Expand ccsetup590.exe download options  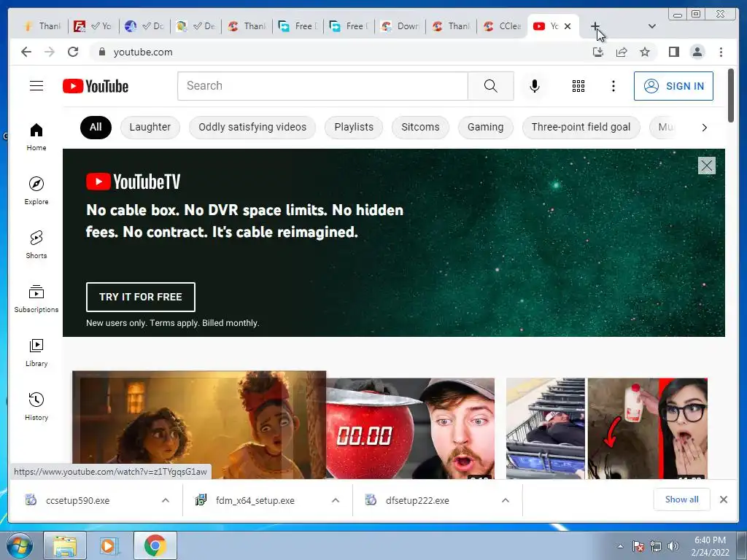[x=166, y=500]
